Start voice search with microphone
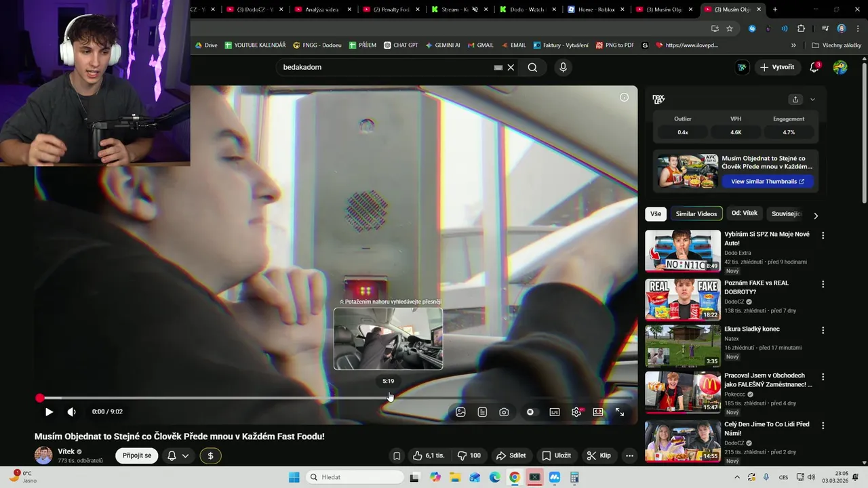 (563, 67)
